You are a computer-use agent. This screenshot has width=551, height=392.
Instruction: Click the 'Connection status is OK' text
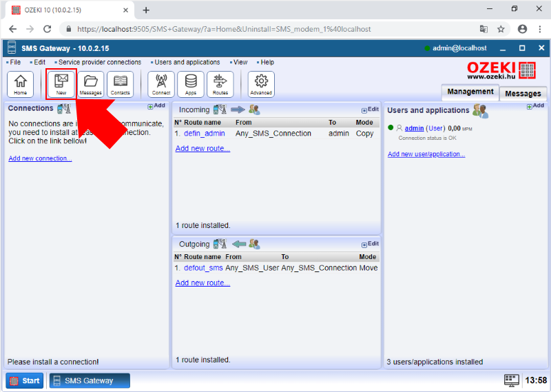pos(427,138)
